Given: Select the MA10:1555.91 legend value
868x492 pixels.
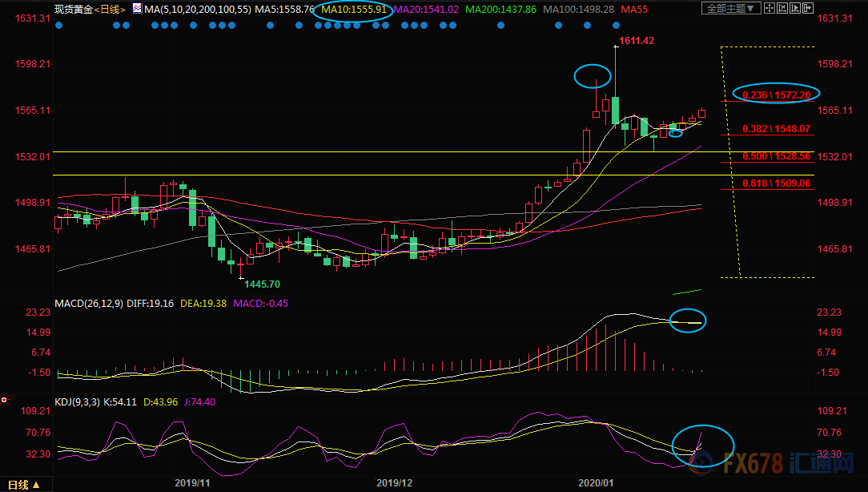Looking at the screenshot, I should click(354, 10).
